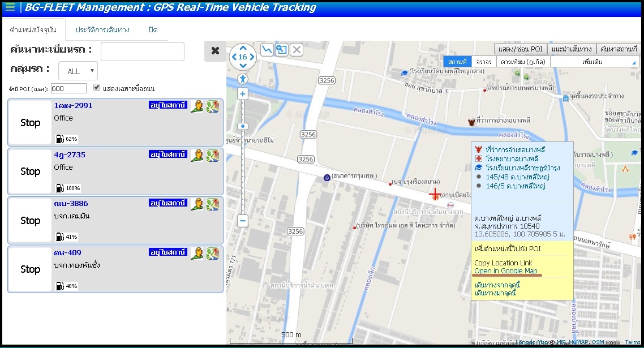The height and width of the screenshot is (348, 644).
Task: Open Street View for vehicle 2991
Action: 197,106
